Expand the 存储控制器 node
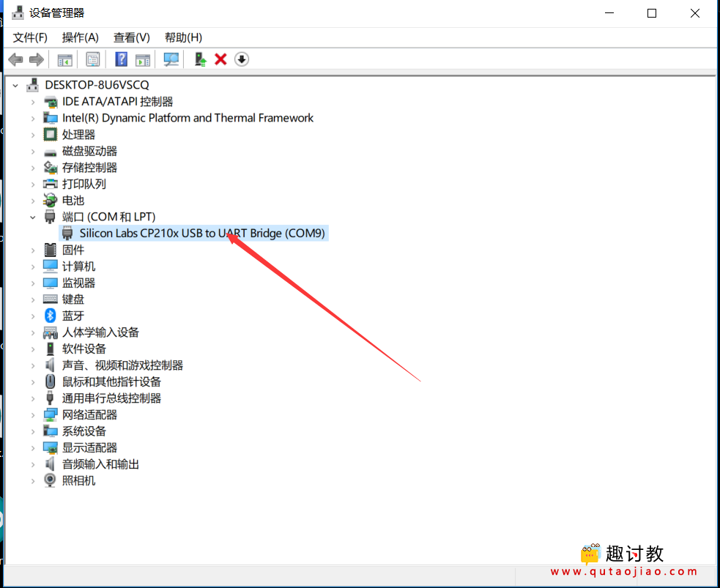Image resolution: width=720 pixels, height=588 pixels. pyautogui.click(x=33, y=168)
